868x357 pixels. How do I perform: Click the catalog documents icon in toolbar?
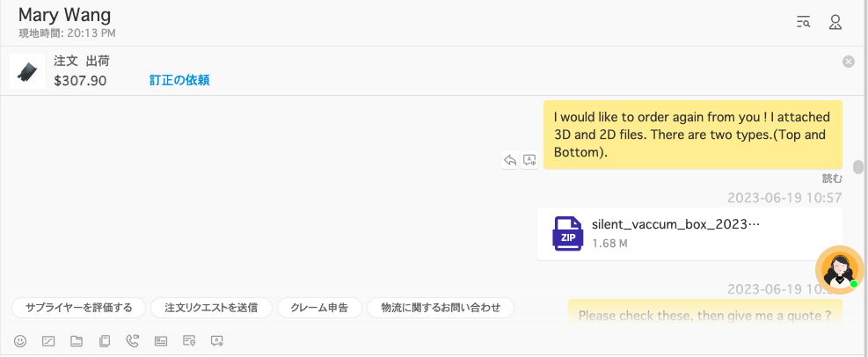[105, 341]
